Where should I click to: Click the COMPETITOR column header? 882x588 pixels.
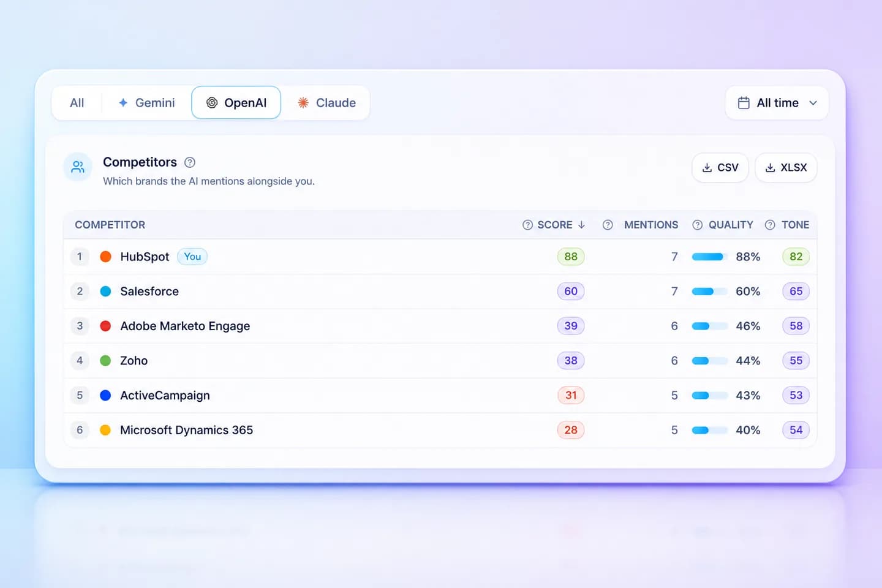(110, 225)
